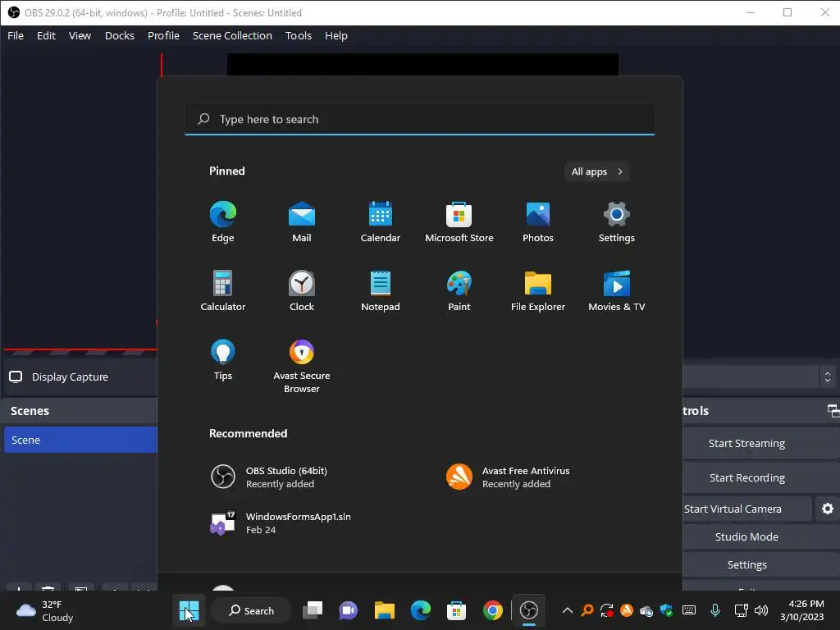Open Microsoft Store on the taskbar
Image resolution: width=840 pixels, height=630 pixels.
[456, 610]
